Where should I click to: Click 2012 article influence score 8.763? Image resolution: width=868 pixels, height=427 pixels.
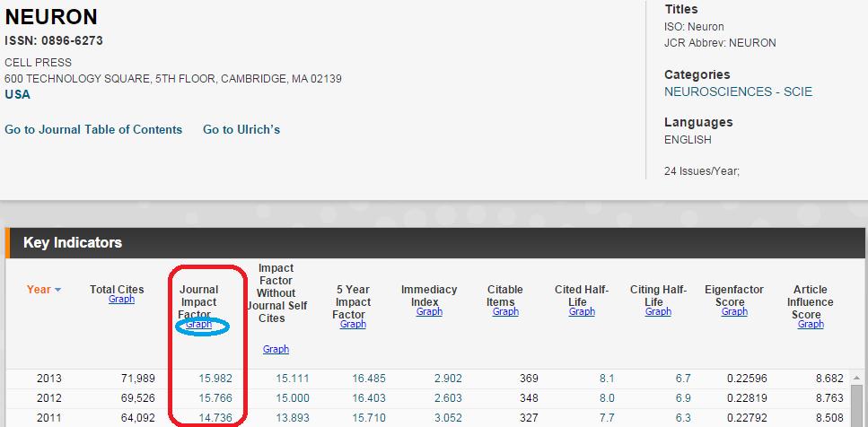829,398
